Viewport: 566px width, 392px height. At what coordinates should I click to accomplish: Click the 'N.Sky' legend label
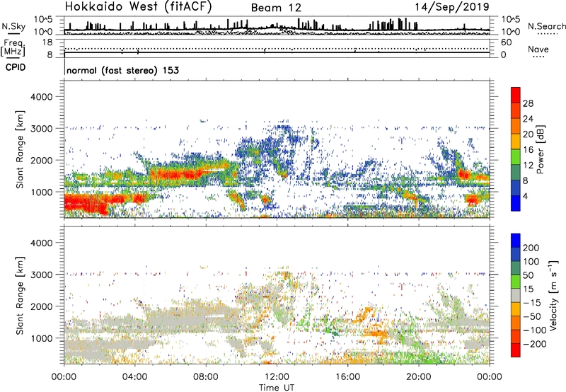click(13, 26)
